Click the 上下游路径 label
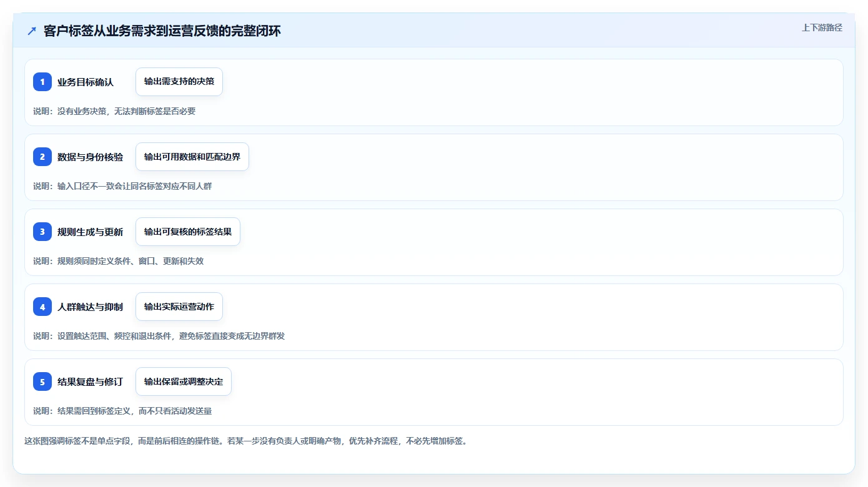This screenshot has height=487, width=868. point(822,27)
